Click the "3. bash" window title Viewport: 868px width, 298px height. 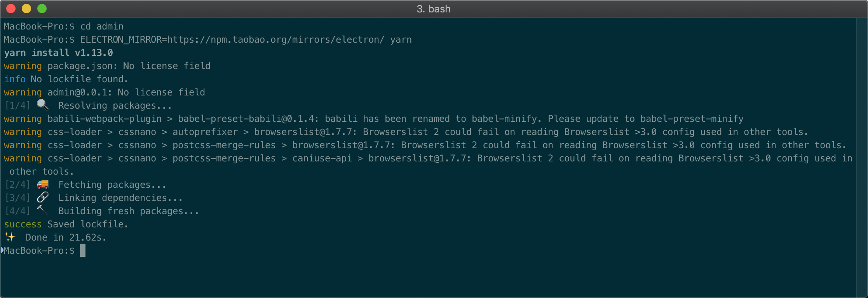(x=434, y=9)
